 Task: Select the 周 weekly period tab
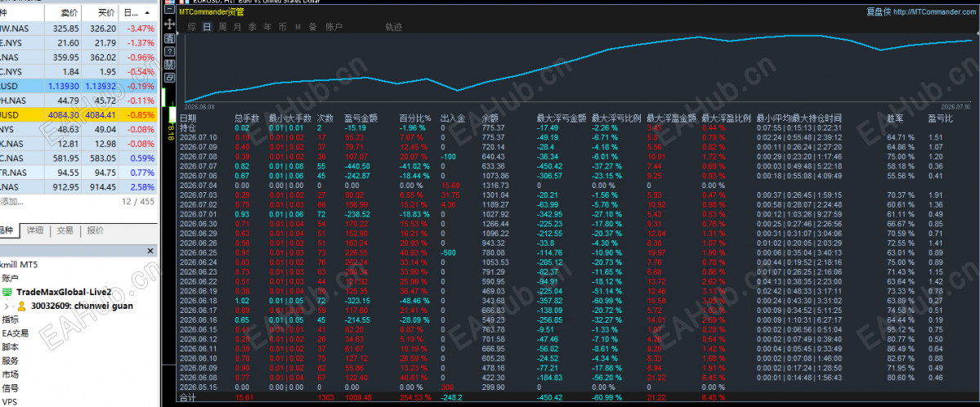(x=222, y=27)
